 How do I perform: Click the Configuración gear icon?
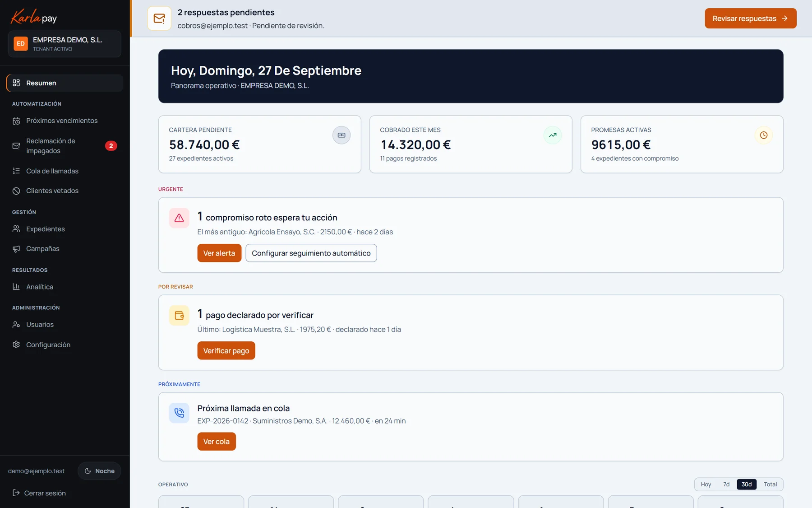tap(16, 345)
